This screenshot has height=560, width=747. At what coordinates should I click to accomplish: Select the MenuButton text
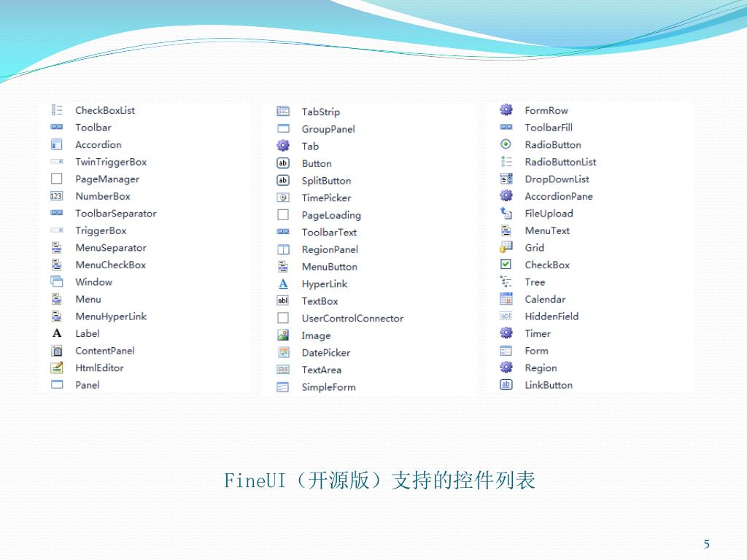[x=330, y=267]
